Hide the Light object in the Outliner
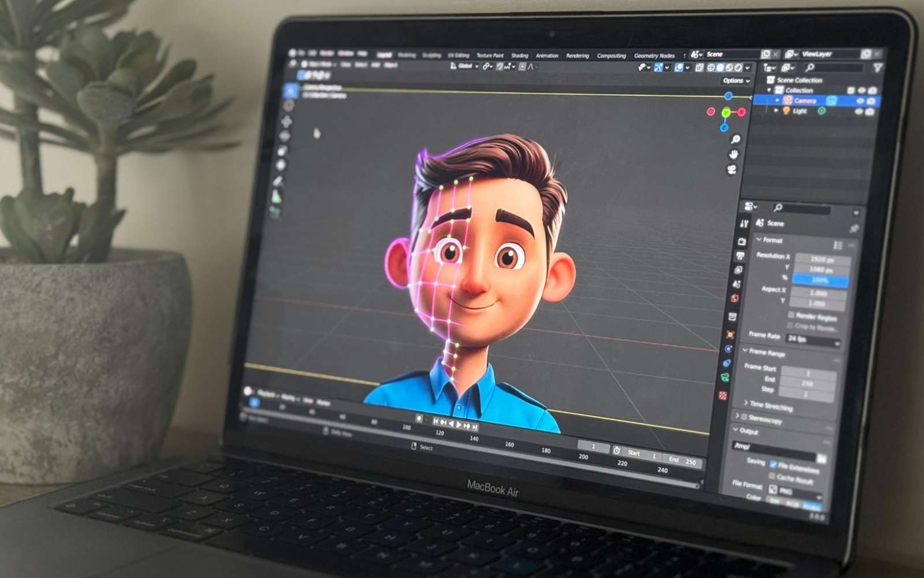This screenshot has width=924, height=578. [859, 112]
